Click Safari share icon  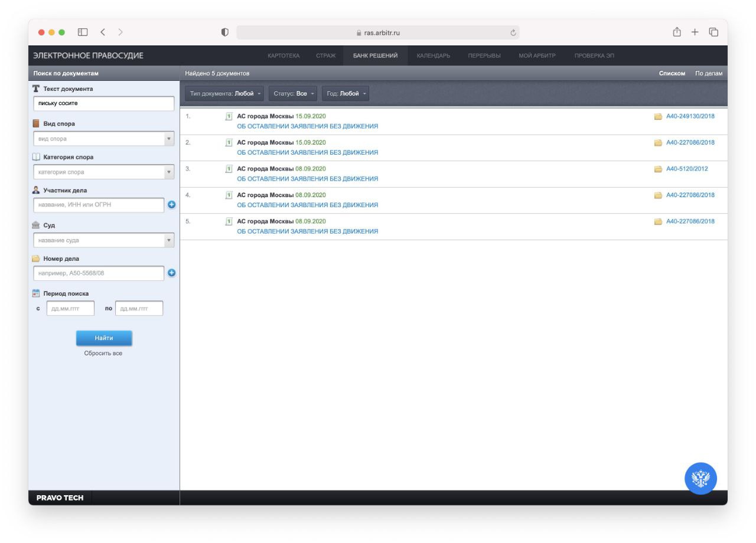677,32
